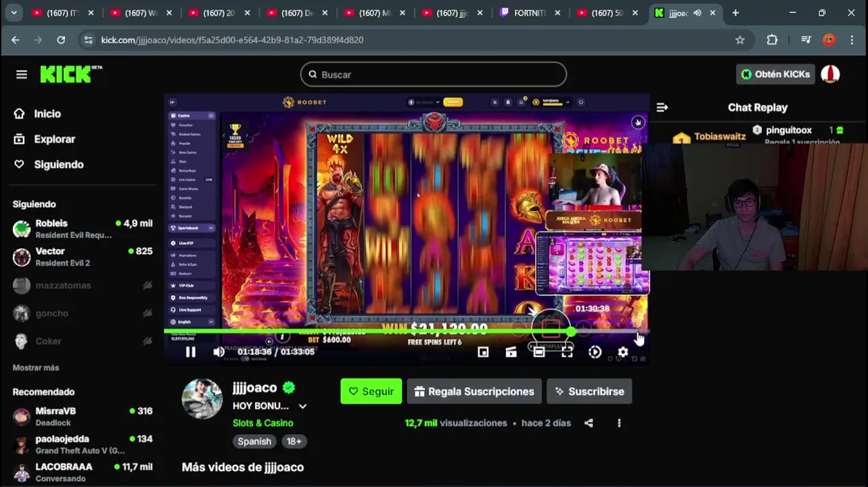Open the video player settings gear
Image resolution: width=868 pixels, height=487 pixels.
[x=622, y=352]
